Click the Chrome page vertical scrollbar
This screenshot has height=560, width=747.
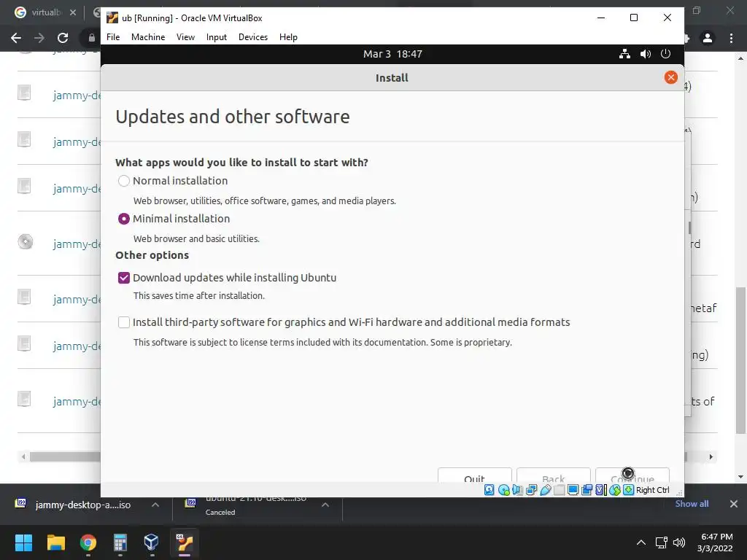point(740,360)
